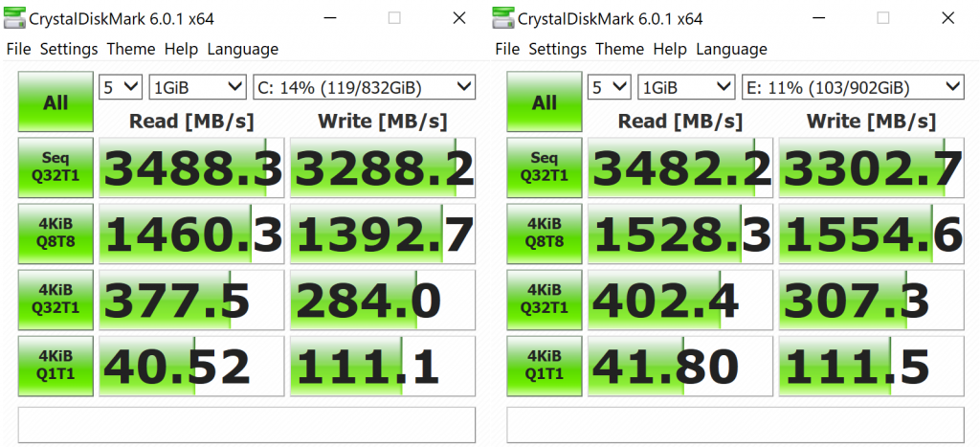Click read value 3488.3 in left window
The image size is (980, 447).
pos(191,168)
